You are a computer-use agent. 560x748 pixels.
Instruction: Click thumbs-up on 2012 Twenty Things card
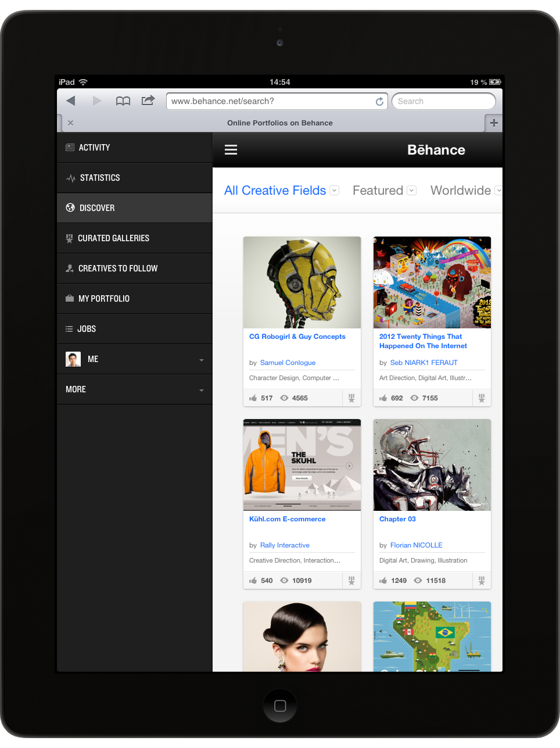click(x=383, y=398)
